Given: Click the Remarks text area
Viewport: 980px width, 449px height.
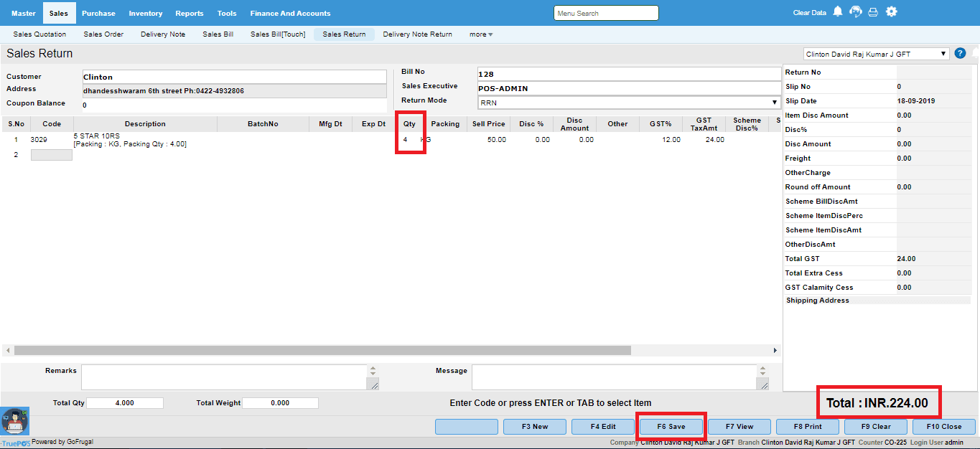Looking at the screenshot, I should pos(224,377).
